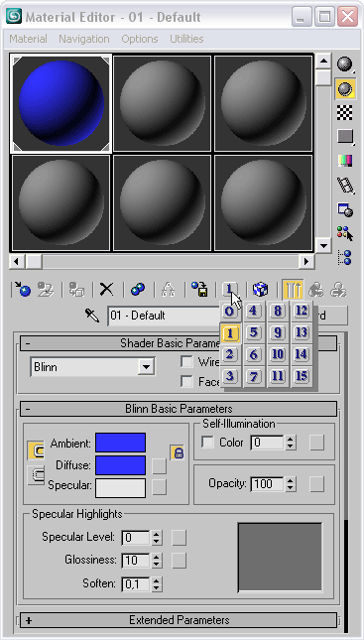Open the Material/Map Navigator icon

click(x=345, y=257)
